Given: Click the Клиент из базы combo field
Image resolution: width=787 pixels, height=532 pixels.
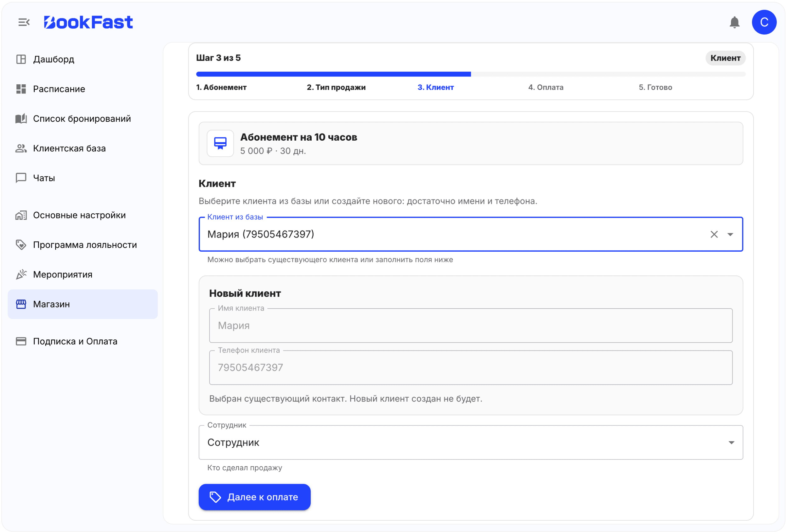Looking at the screenshot, I should click(471, 234).
